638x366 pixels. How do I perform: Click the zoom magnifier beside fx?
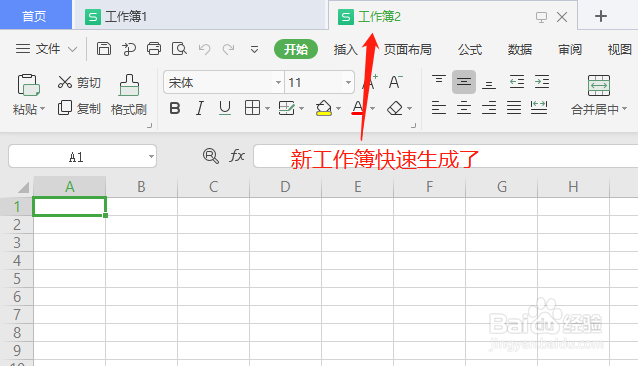[x=211, y=156]
